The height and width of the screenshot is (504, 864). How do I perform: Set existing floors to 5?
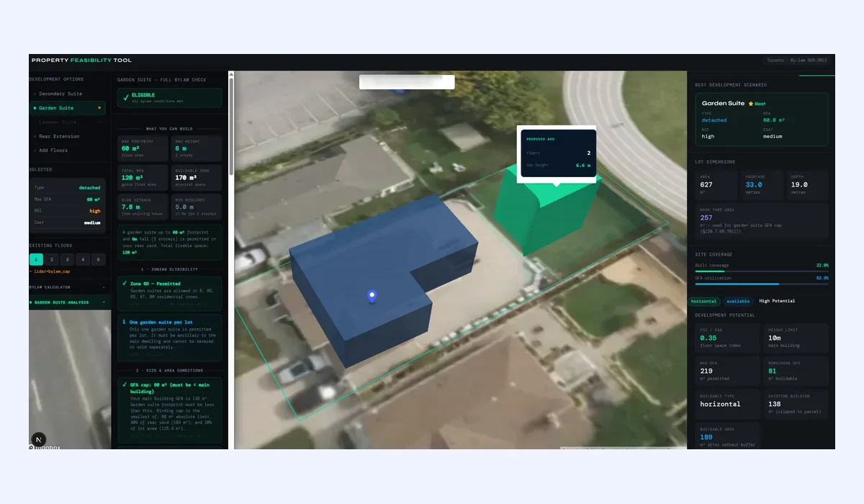point(99,259)
